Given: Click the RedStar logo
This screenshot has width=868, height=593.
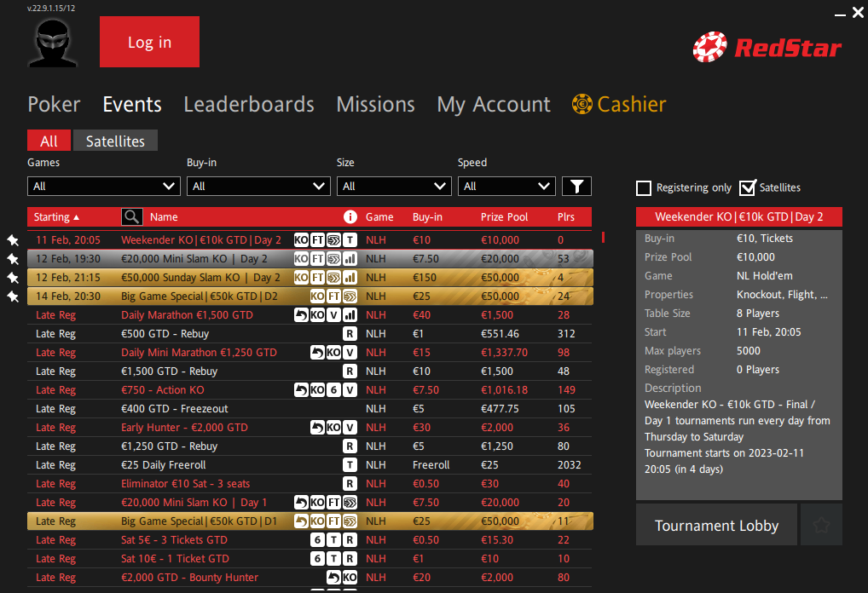Looking at the screenshot, I should pyautogui.click(x=767, y=47).
